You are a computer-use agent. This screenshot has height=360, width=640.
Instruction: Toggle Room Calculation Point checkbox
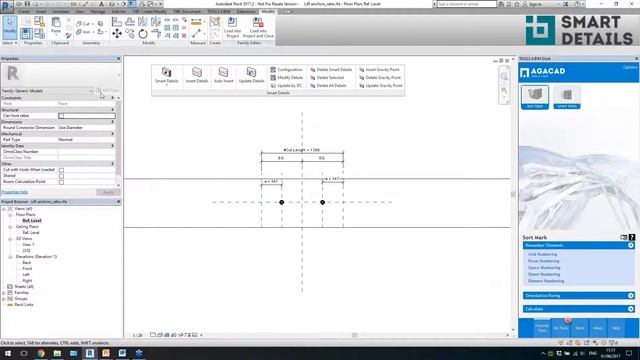click(61, 182)
